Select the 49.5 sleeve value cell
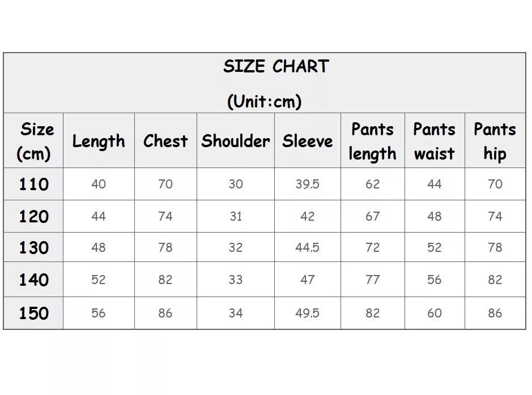Screen dimensions: 532x395 point(308,313)
